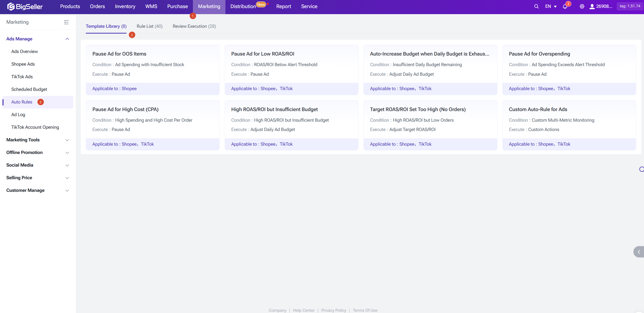The height and width of the screenshot is (313, 644).
Task: Click the settings gear icon
Action: pyautogui.click(x=582, y=7)
